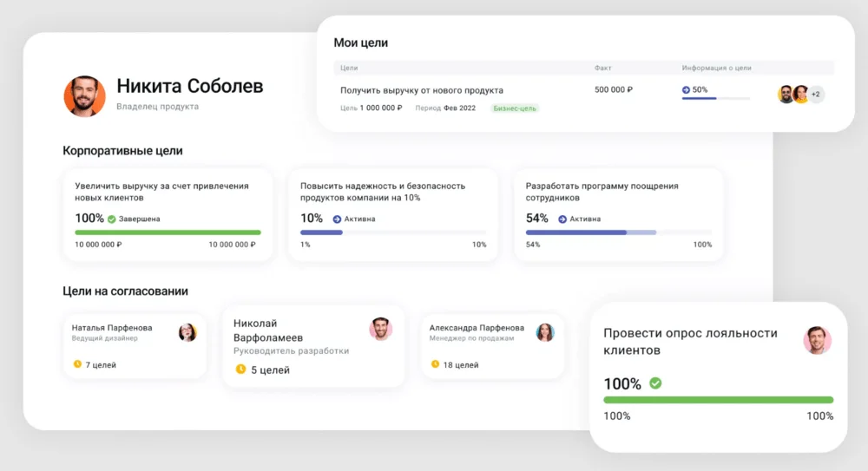Click the green checkmark on the Провести опрос card
Viewport: 868px width, 471px height.
click(655, 383)
